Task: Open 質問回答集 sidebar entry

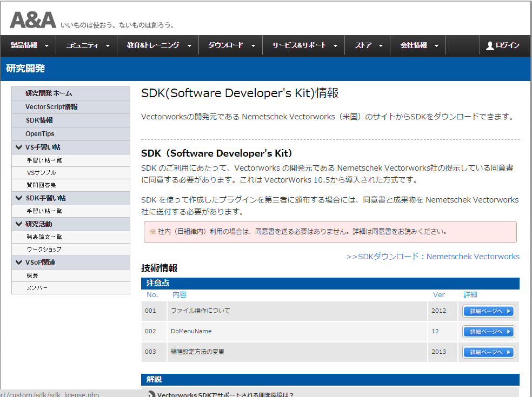Action: (71, 185)
